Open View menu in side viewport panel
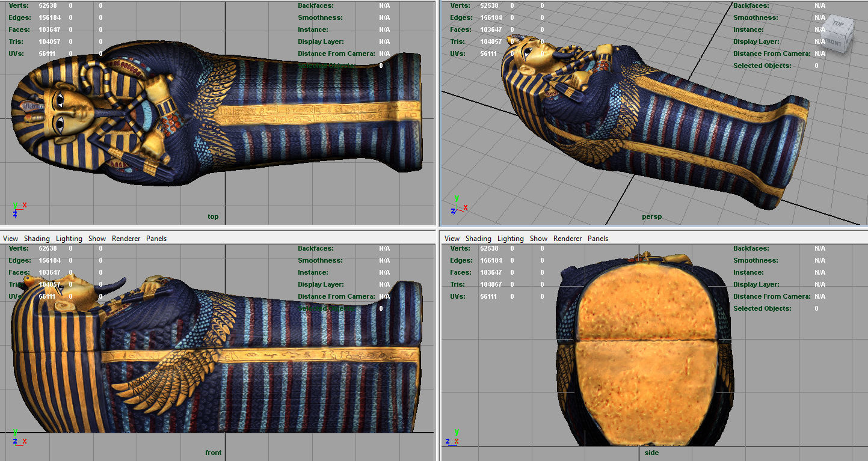 click(x=452, y=239)
